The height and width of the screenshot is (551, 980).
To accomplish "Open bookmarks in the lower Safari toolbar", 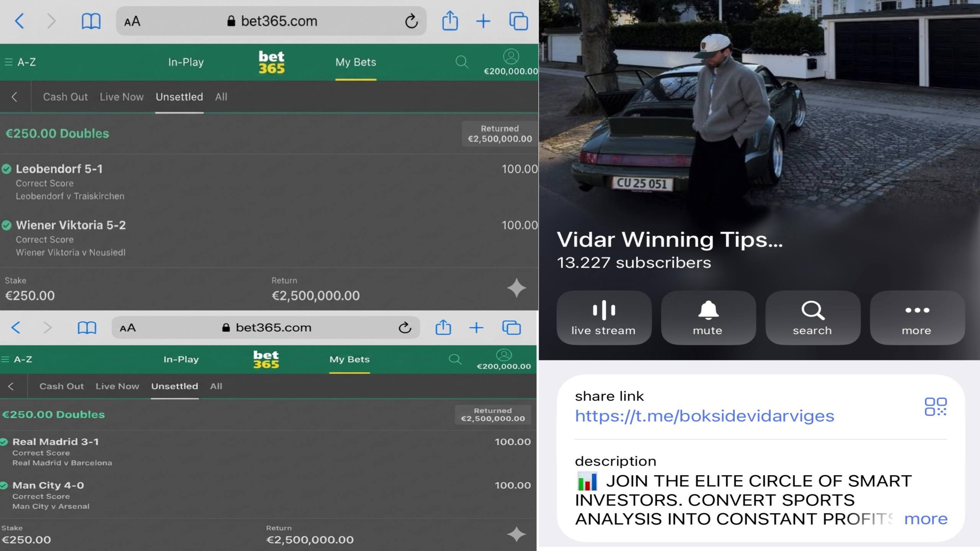I will [x=87, y=328].
